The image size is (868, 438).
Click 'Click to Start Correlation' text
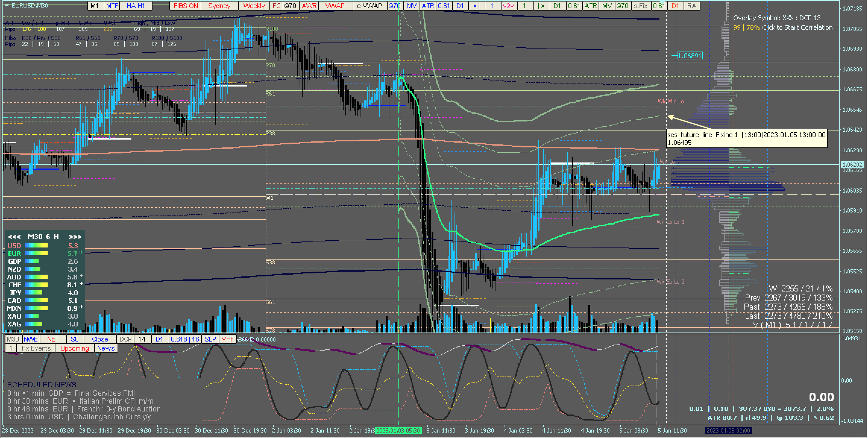coord(797,28)
